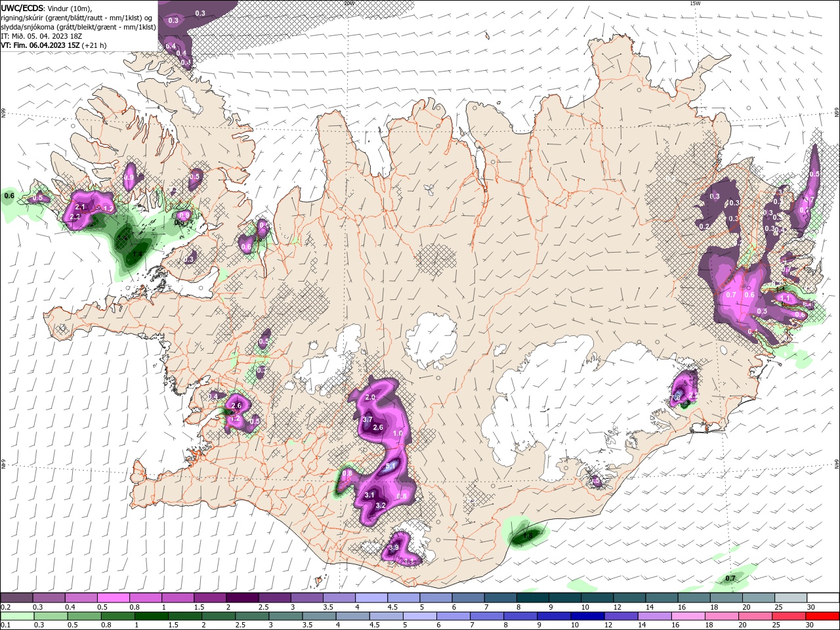Image resolution: width=840 pixels, height=630 pixels.
Task: Click the 2.1 value in the Westfjords
Action: tap(81, 207)
